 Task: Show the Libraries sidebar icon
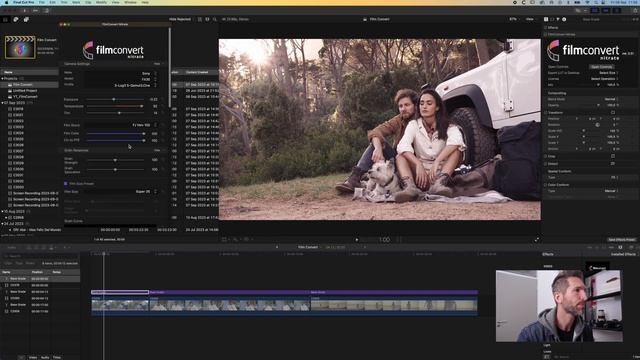[5, 19]
